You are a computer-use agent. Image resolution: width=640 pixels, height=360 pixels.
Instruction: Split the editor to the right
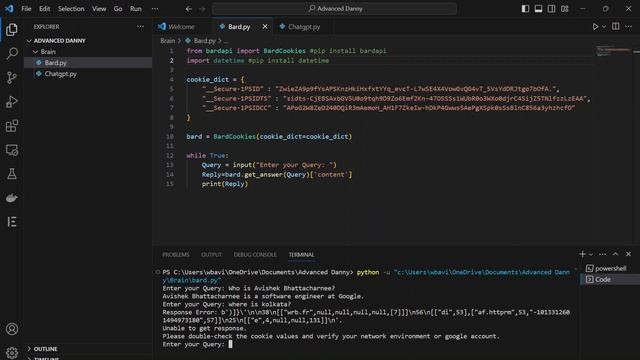(x=616, y=27)
